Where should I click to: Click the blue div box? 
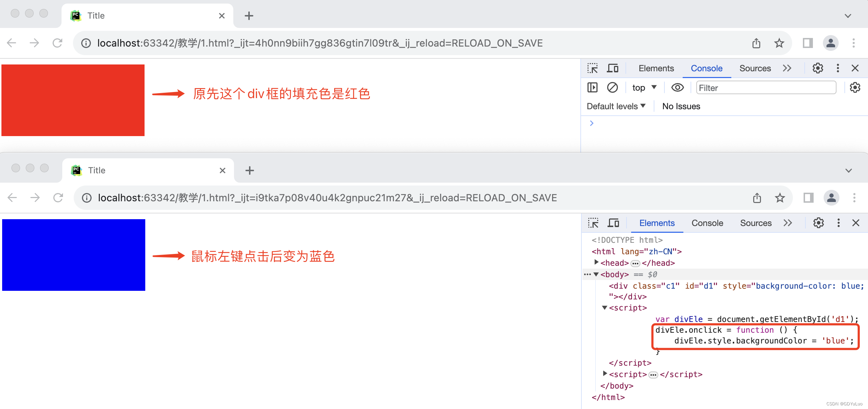[x=74, y=255]
